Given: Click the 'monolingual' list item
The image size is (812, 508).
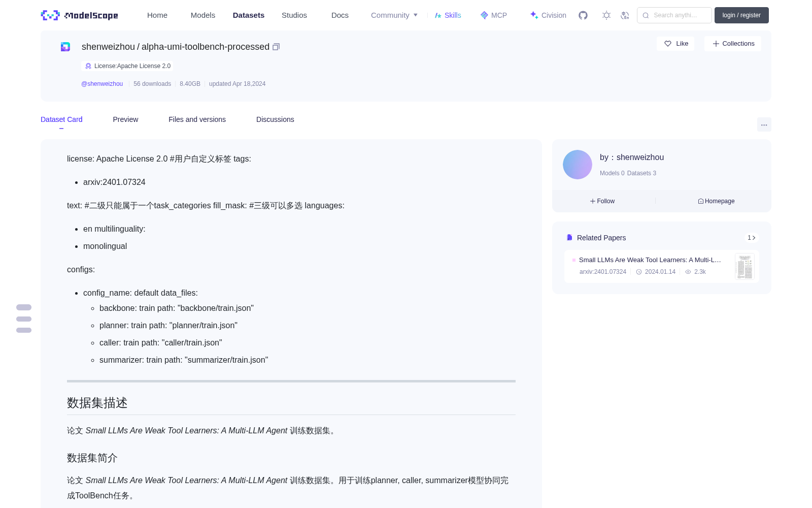Looking at the screenshot, I should tap(105, 246).
